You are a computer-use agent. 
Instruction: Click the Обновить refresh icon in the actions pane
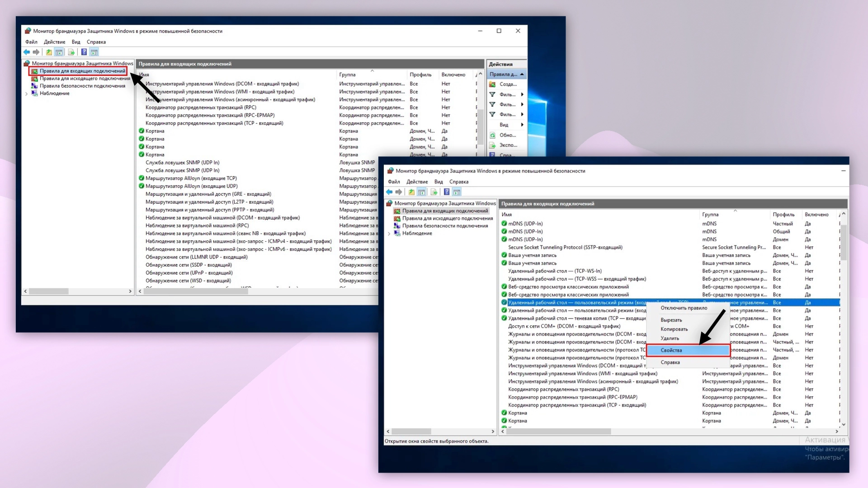pyautogui.click(x=493, y=135)
